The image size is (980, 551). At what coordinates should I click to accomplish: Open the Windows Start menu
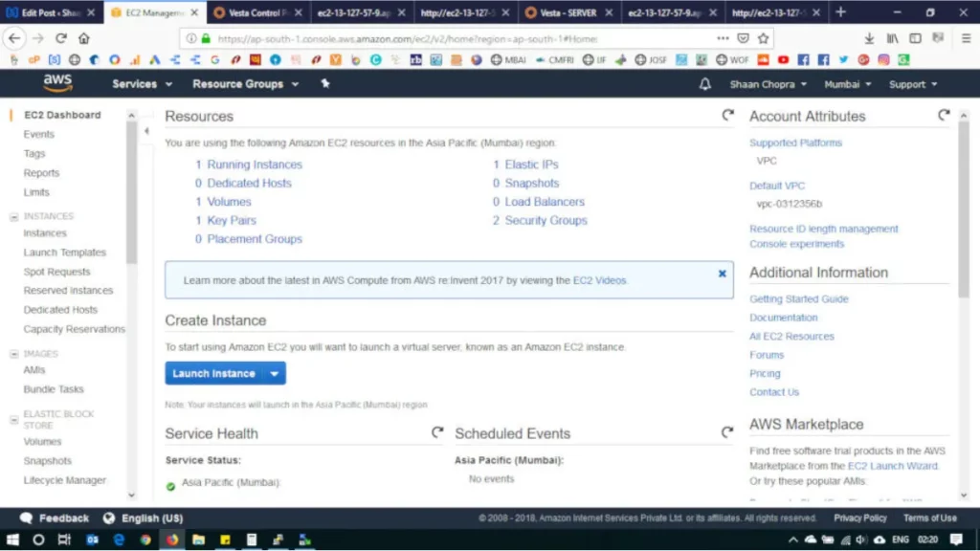click(12, 540)
